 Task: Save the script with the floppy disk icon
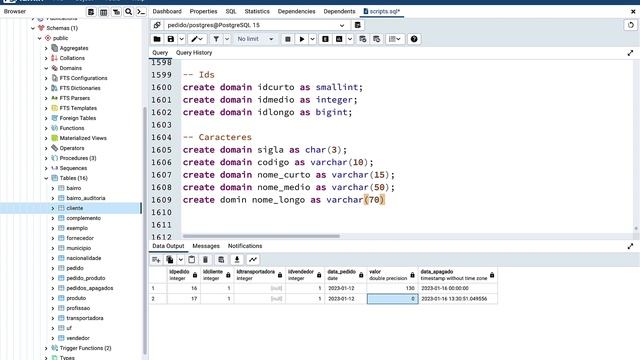171,39
